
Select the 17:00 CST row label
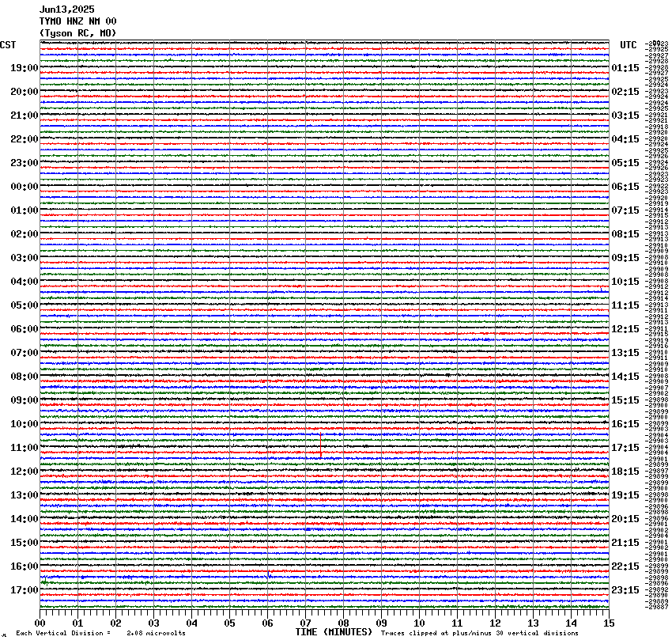(x=25, y=590)
